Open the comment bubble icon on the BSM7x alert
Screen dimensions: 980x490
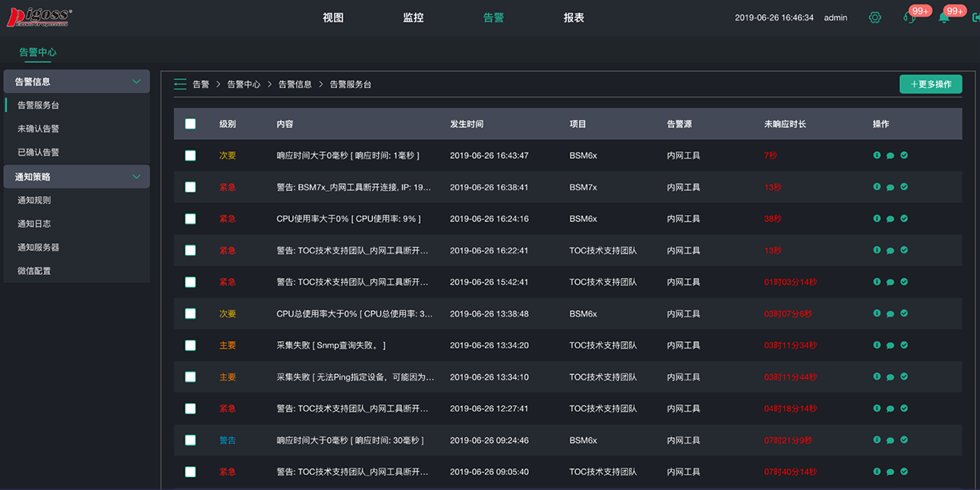(x=891, y=186)
